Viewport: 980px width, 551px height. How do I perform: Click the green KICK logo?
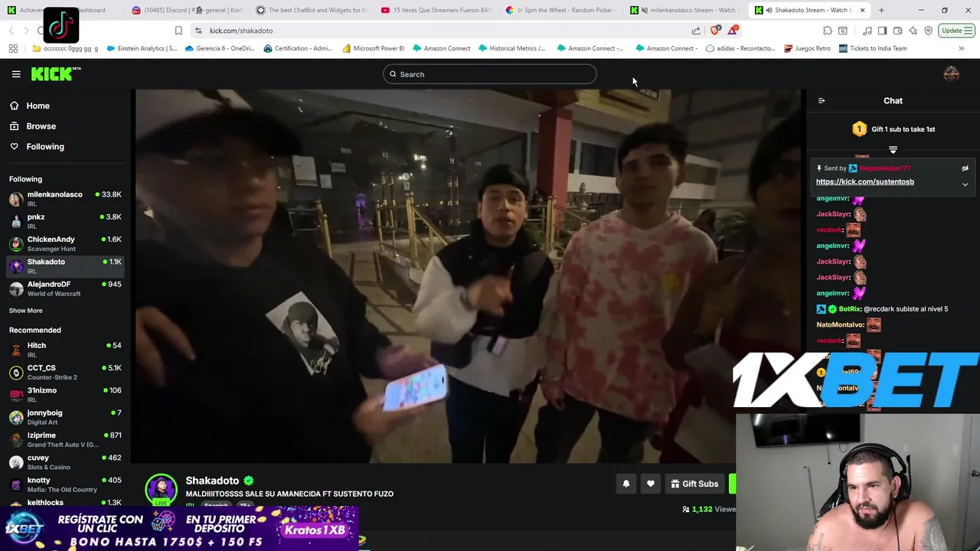pos(55,73)
